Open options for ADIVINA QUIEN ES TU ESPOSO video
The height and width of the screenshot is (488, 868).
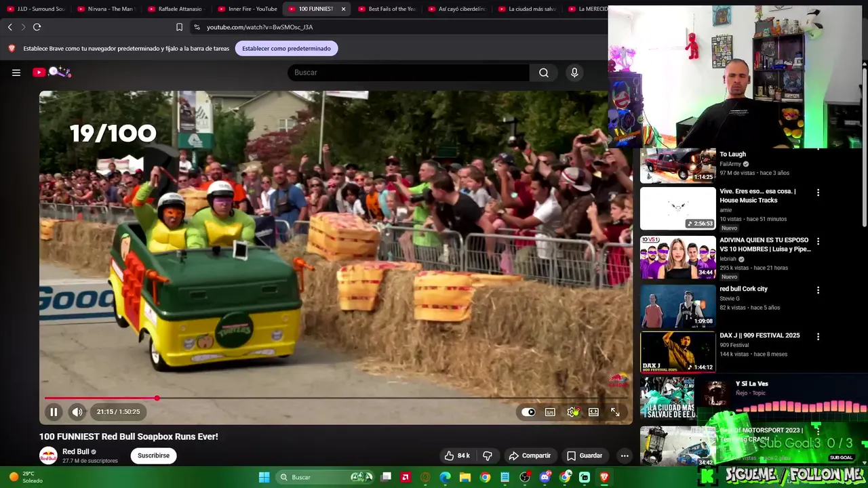(818, 241)
